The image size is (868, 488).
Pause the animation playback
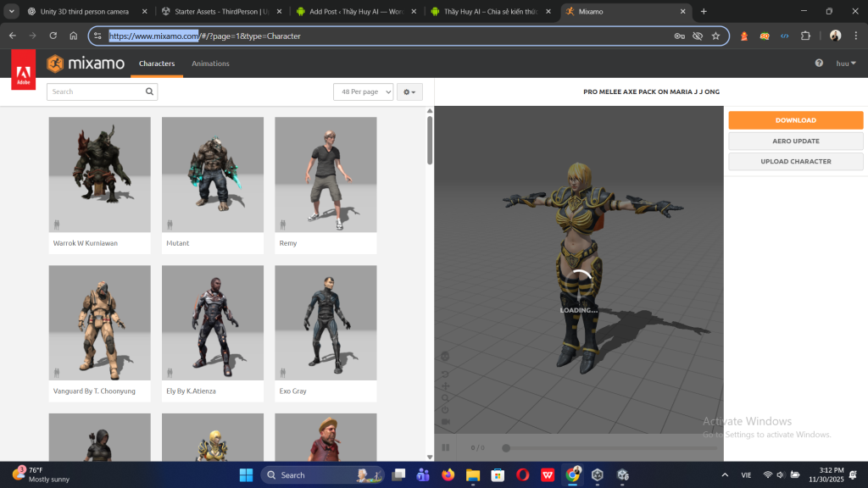coord(446,447)
